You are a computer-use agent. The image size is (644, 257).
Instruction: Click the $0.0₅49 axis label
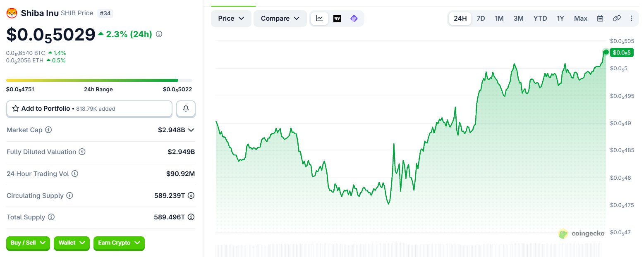tap(620, 124)
